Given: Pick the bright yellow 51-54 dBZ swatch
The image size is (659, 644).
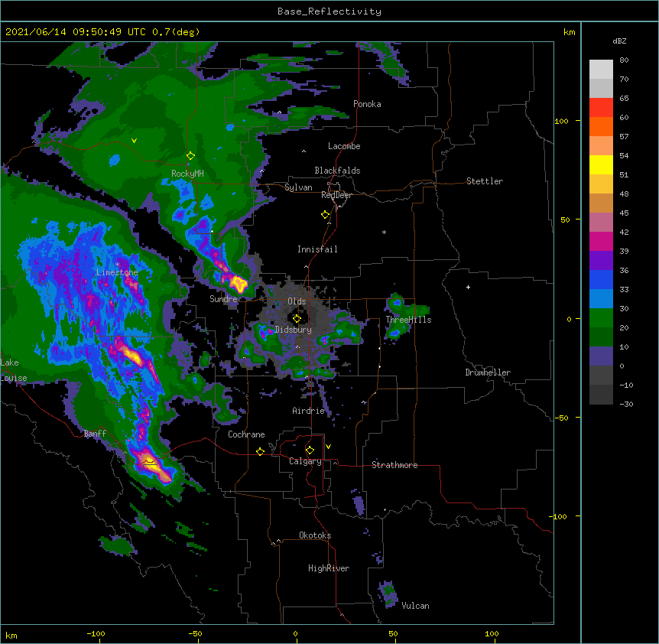Looking at the screenshot, I should (x=601, y=164).
